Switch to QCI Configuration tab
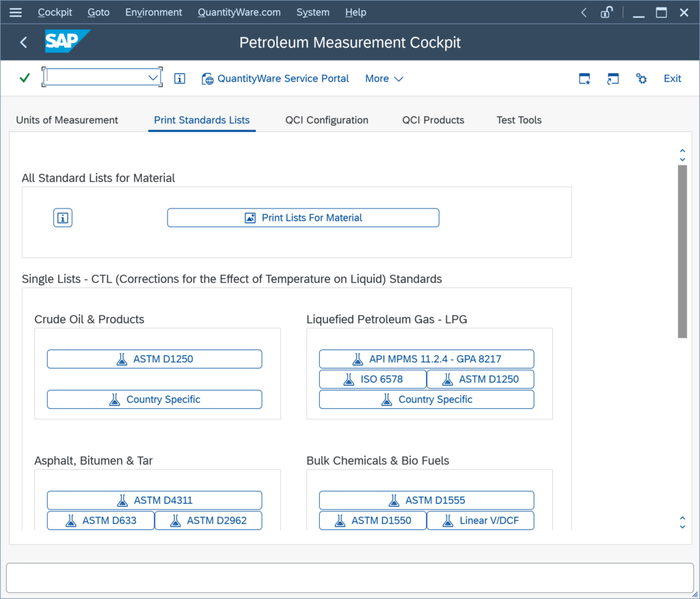 327,120
